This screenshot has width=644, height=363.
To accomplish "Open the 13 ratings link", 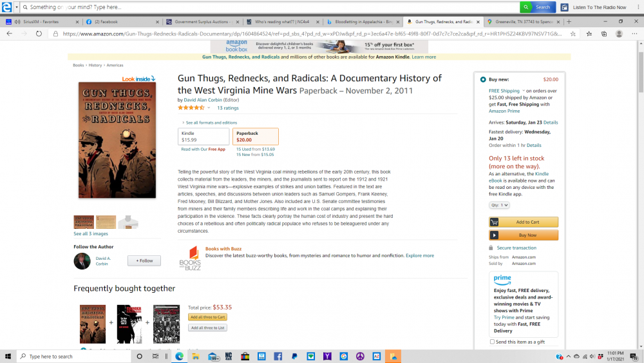I will click(227, 108).
